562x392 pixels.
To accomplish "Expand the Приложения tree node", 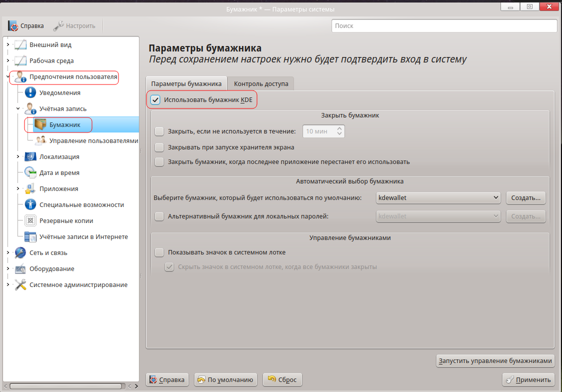I will 18,188.
